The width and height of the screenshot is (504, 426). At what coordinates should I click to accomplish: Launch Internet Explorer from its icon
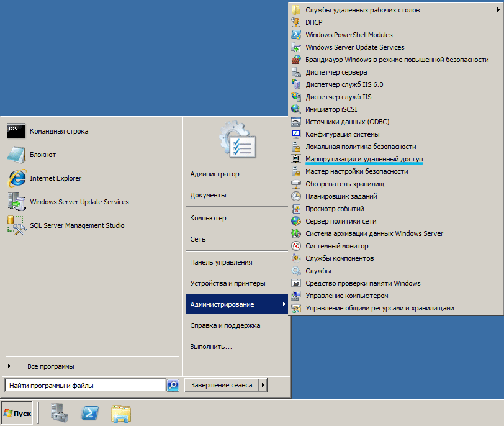16,178
